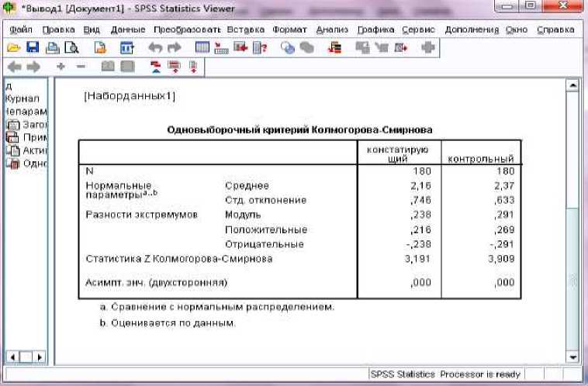Click the Demote right arrow in outline toolbar

(x=32, y=67)
